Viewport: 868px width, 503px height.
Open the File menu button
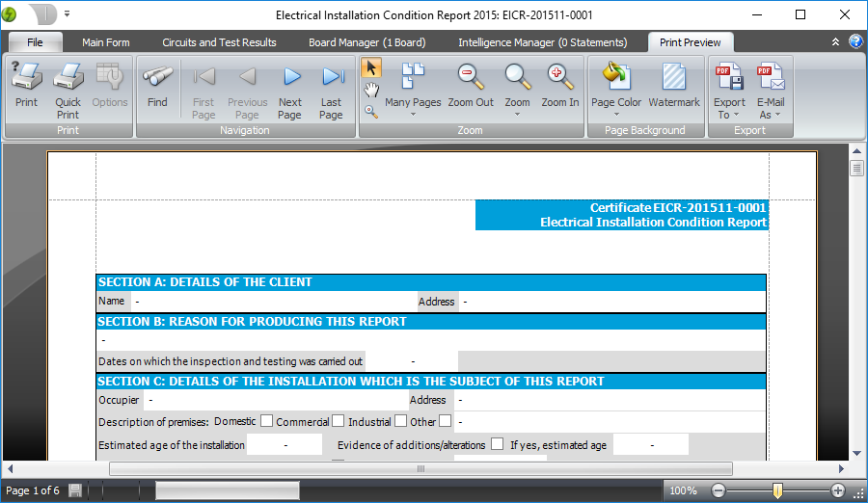coord(36,42)
